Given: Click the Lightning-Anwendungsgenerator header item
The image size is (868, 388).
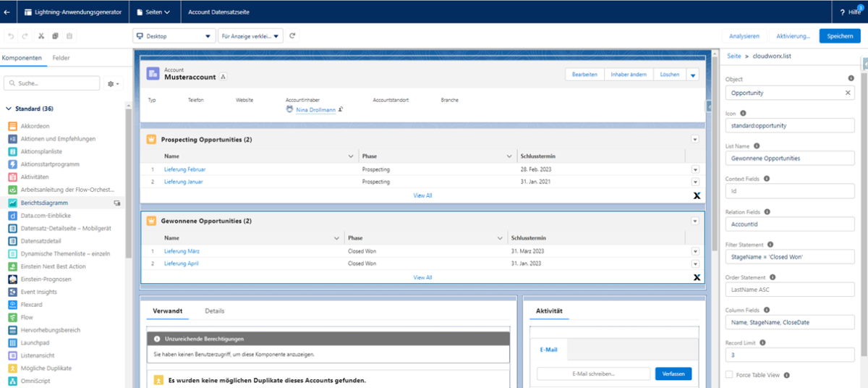Looking at the screenshot, I should tap(72, 12).
